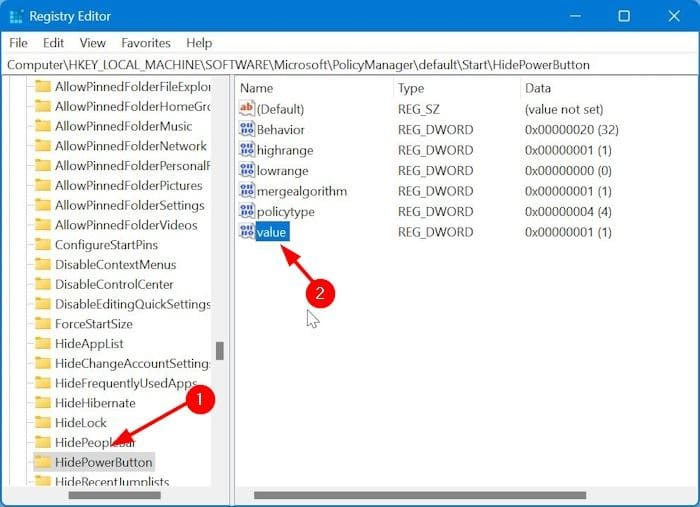
Task: Select the HideChangeAccountSettings key
Action: point(133,363)
